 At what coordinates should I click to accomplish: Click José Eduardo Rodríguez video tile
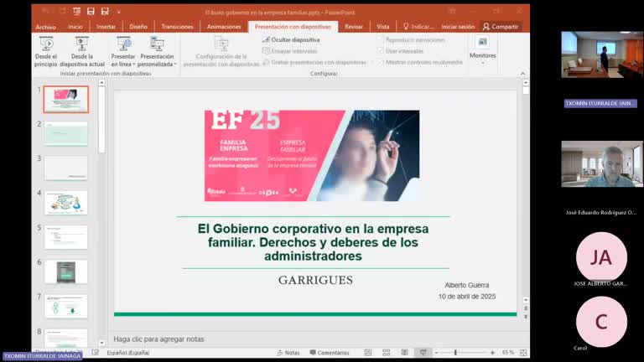pyautogui.click(x=602, y=164)
